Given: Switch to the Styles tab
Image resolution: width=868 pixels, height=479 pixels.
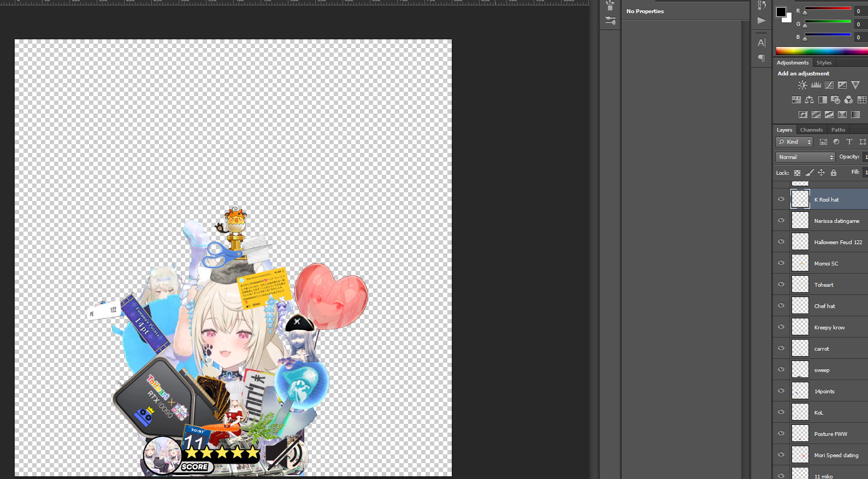Looking at the screenshot, I should coord(824,63).
